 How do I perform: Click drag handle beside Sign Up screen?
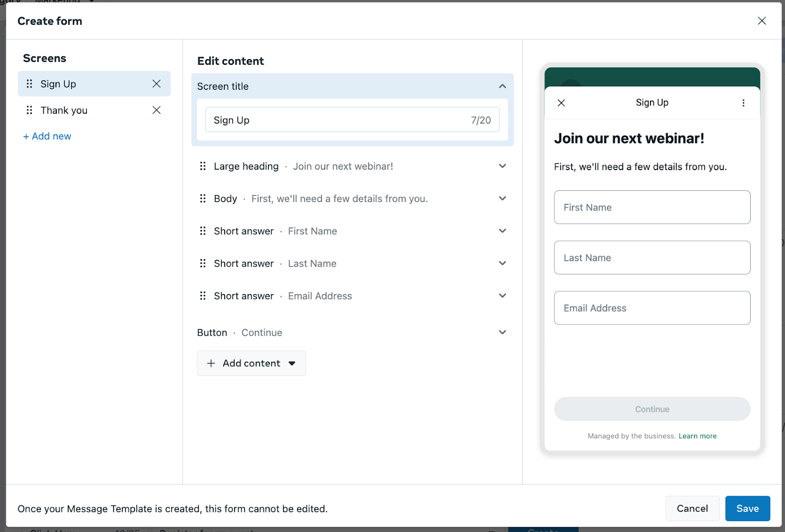coord(29,84)
